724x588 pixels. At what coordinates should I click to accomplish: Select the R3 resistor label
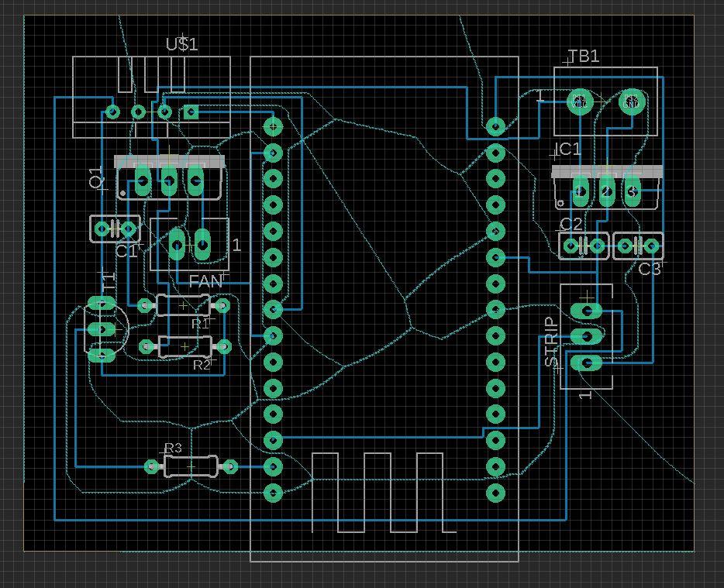point(173,448)
